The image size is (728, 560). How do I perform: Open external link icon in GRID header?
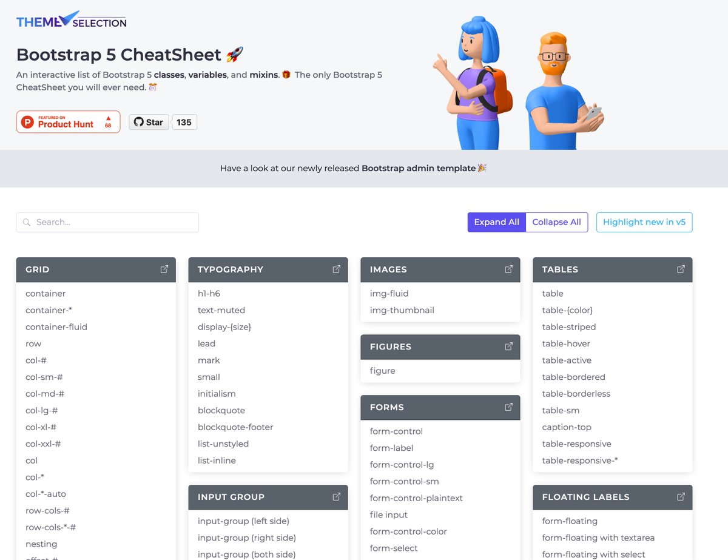[x=164, y=269]
